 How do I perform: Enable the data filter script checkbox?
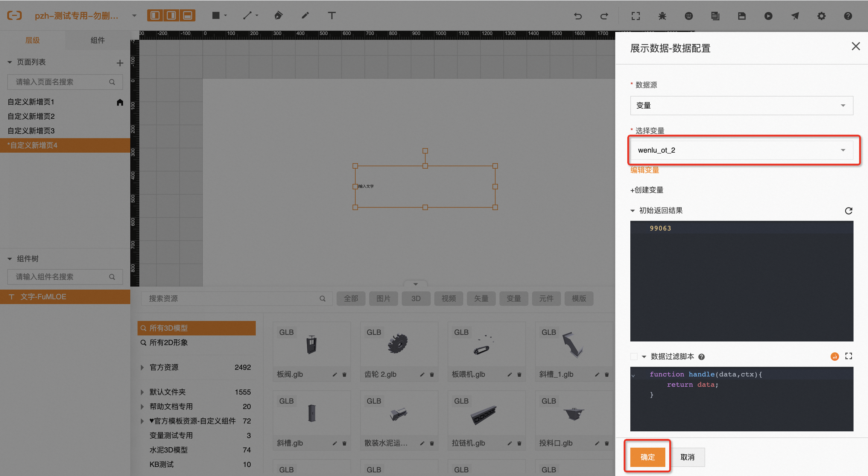pos(634,357)
